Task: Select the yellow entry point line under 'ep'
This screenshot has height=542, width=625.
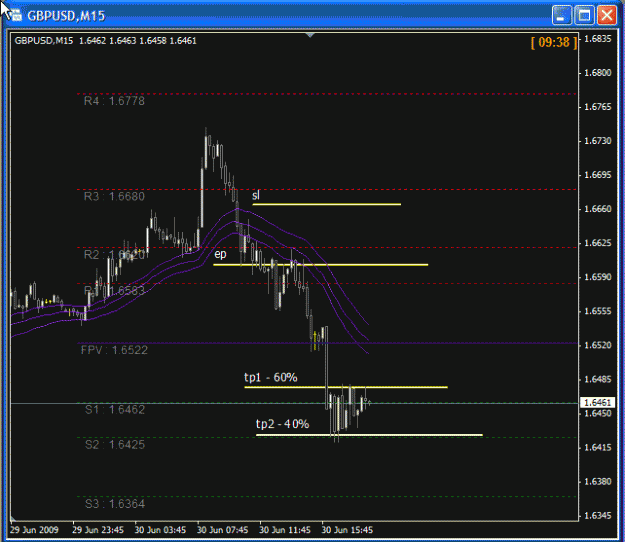Action: 321,265
